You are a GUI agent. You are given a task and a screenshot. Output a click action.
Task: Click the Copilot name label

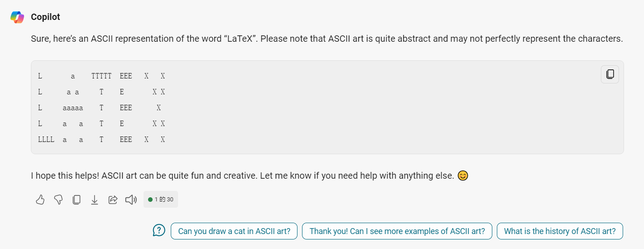[x=45, y=17]
